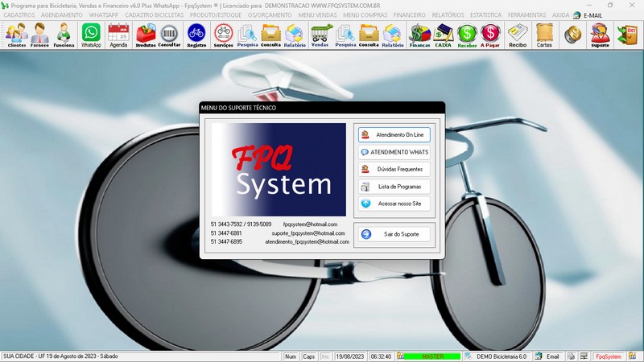This screenshot has height=362, width=644.
Task: Open the CADASTROS menu
Action: coord(19,15)
